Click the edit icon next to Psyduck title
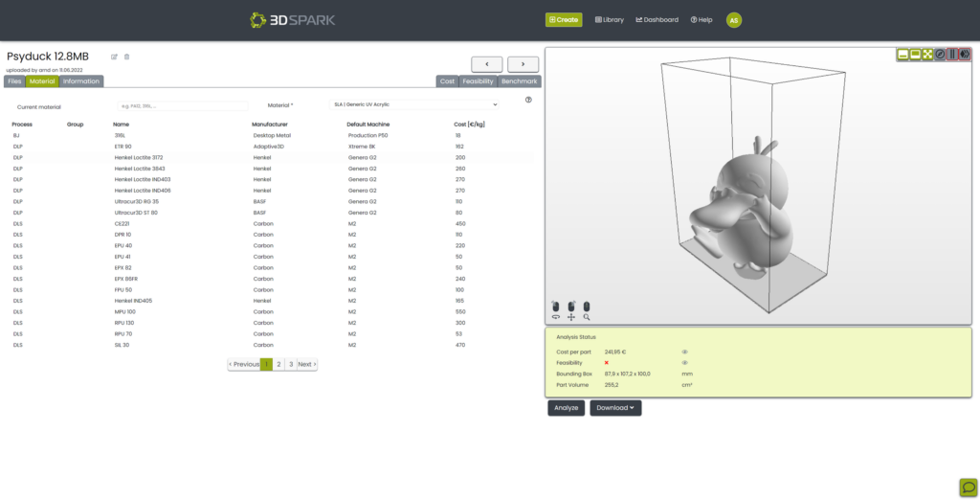The height and width of the screenshot is (500, 980). coord(115,57)
